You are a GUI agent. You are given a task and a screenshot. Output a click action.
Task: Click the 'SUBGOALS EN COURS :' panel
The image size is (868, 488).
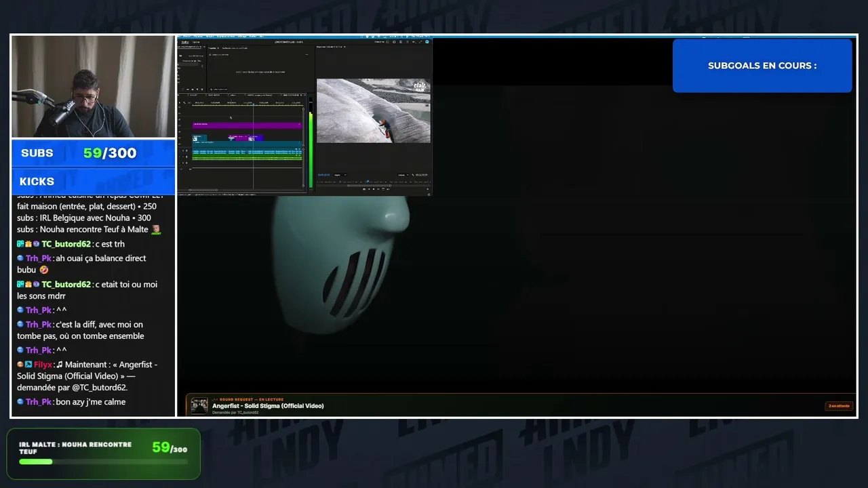click(762, 66)
